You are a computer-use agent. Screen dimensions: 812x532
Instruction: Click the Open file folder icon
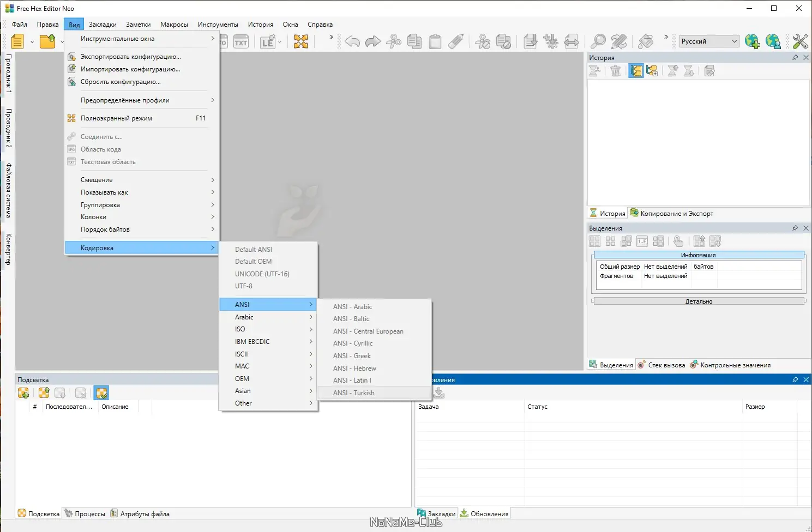[x=47, y=41]
